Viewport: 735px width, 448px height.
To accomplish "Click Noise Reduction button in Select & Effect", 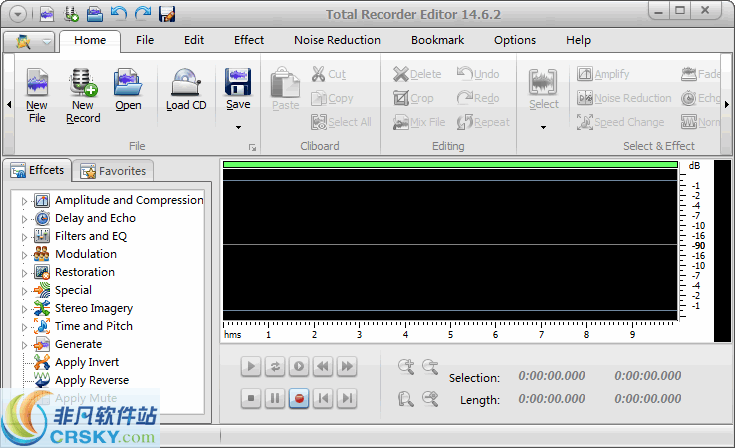I will [624, 98].
